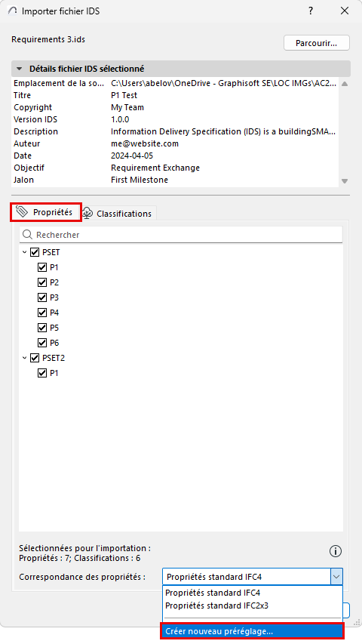Switch to the Classifications tab
362x644 pixels.
click(118, 214)
